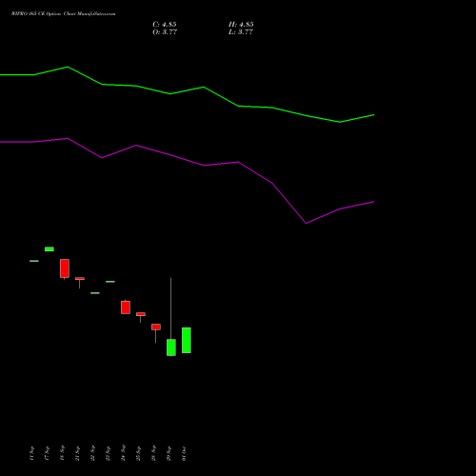The width and height of the screenshot is (476, 476).
Task: Click the 23 Sep date label
Action: click(108, 453)
